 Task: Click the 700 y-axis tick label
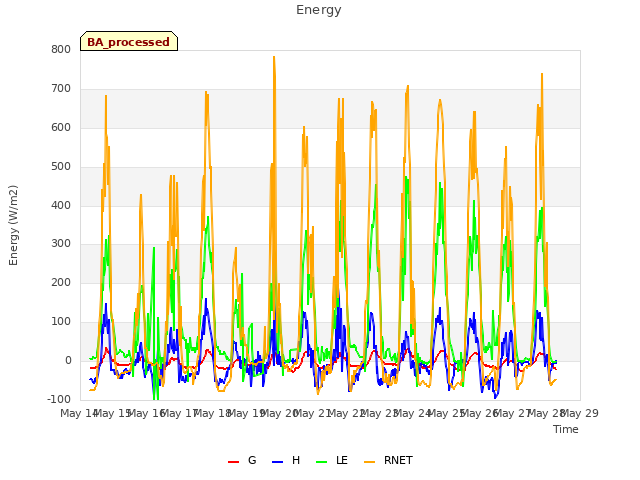coord(61,89)
